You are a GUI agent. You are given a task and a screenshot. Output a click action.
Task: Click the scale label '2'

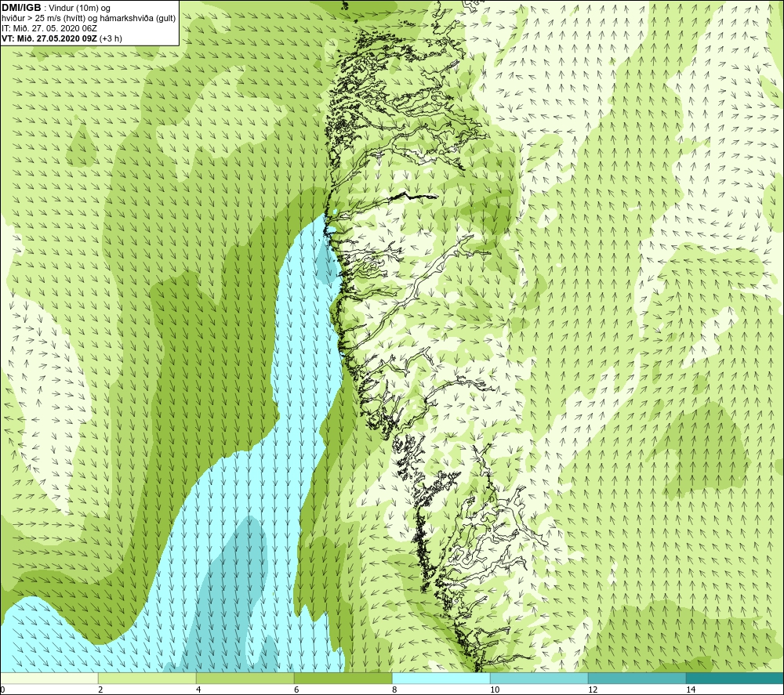(100, 690)
